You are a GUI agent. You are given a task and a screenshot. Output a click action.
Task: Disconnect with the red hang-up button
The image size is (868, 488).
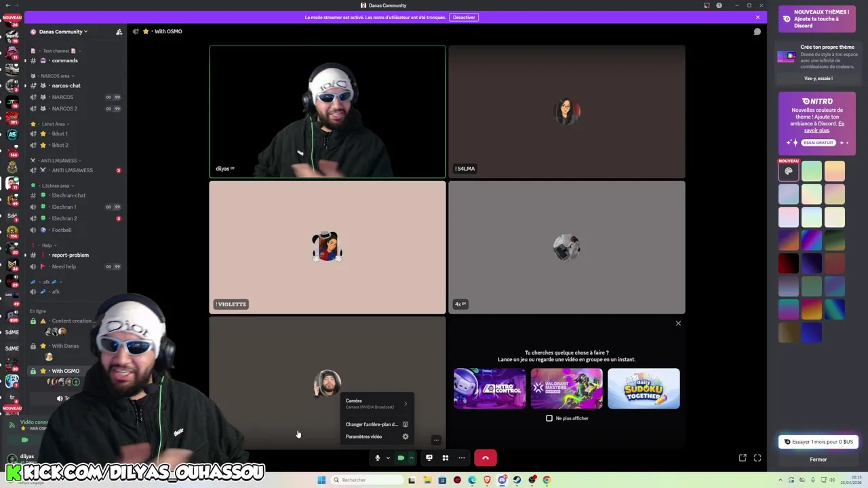[x=485, y=458]
